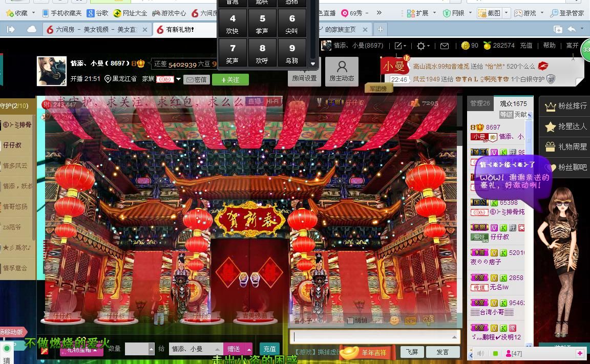Open 抢星达人 star icon entry
Image resolution: width=590 pixels, height=364 pixels.
(x=565, y=126)
